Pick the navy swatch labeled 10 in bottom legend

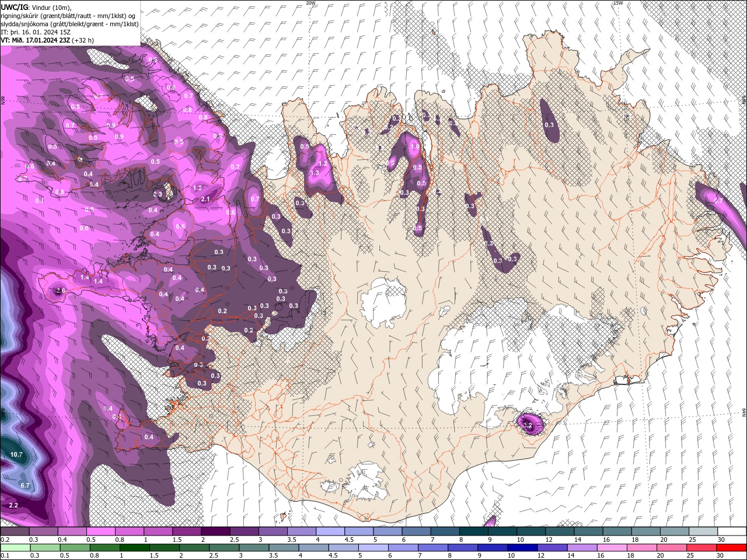tap(522, 547)
